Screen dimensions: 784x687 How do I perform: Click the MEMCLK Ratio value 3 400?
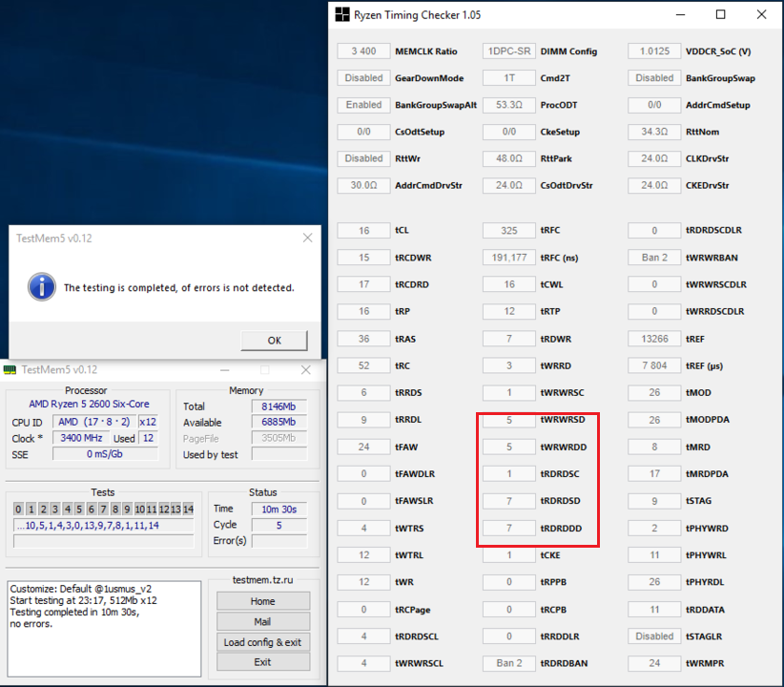(x=363, y=51)
